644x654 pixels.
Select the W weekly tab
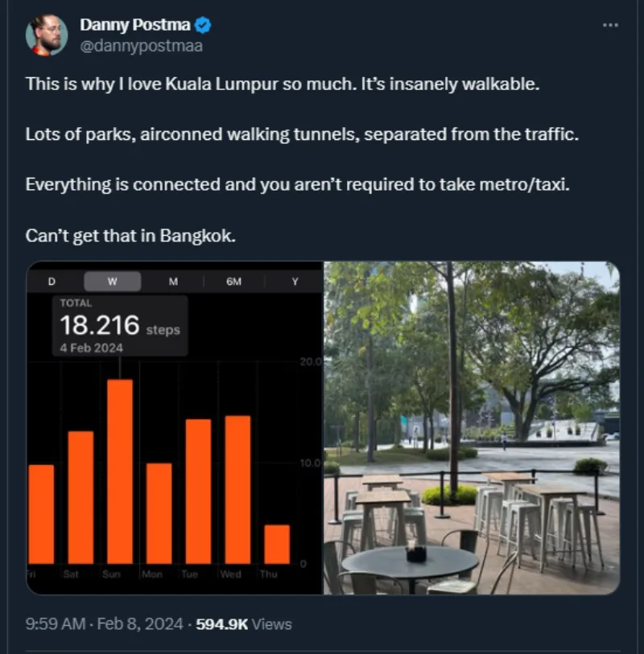[x=112, y=282]
